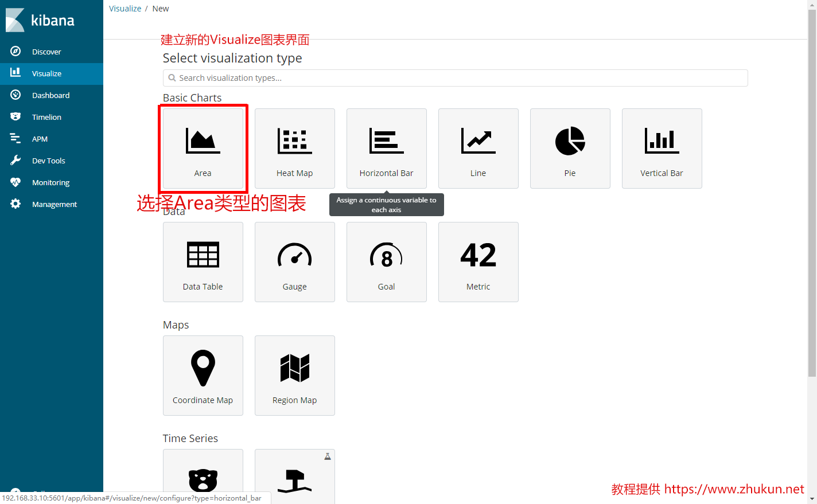Image resolution: width=817 pixels, height=504 pixels.
Task: Open Monitoring in the sidebar
Action: 52,182
